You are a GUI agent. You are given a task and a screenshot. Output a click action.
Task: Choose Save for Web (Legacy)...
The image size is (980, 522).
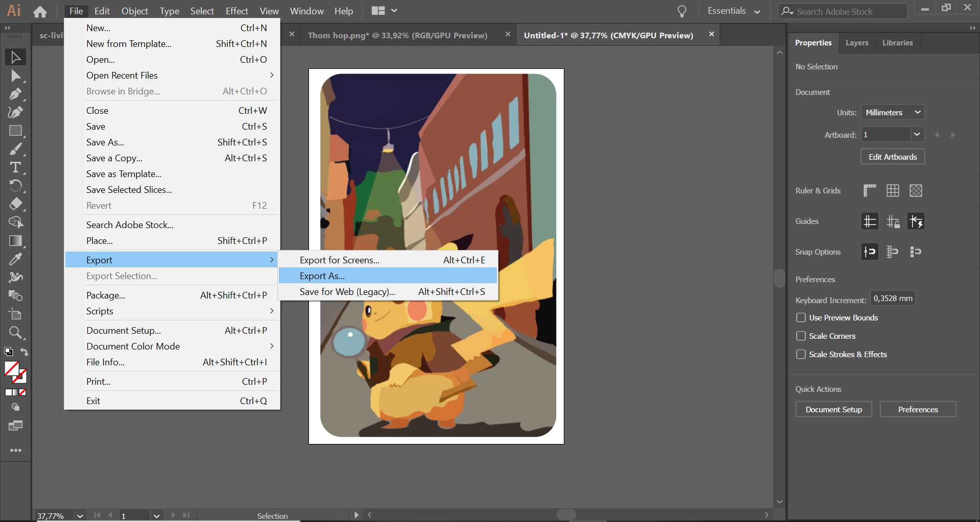[388, 292]
